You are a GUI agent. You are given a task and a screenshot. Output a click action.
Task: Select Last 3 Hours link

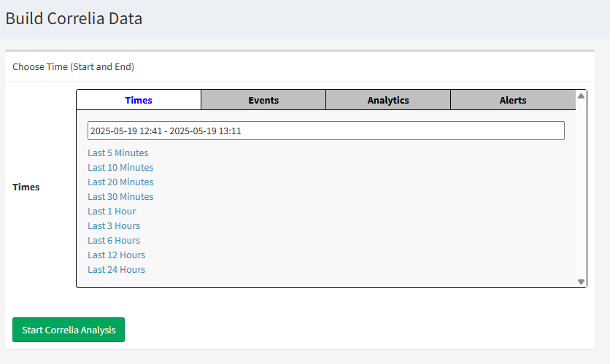[114, 226]
